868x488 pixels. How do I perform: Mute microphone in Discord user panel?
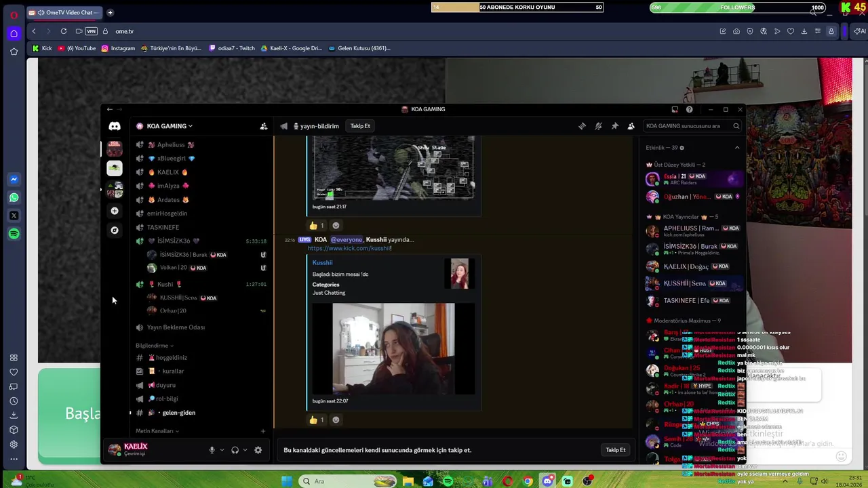212,450
